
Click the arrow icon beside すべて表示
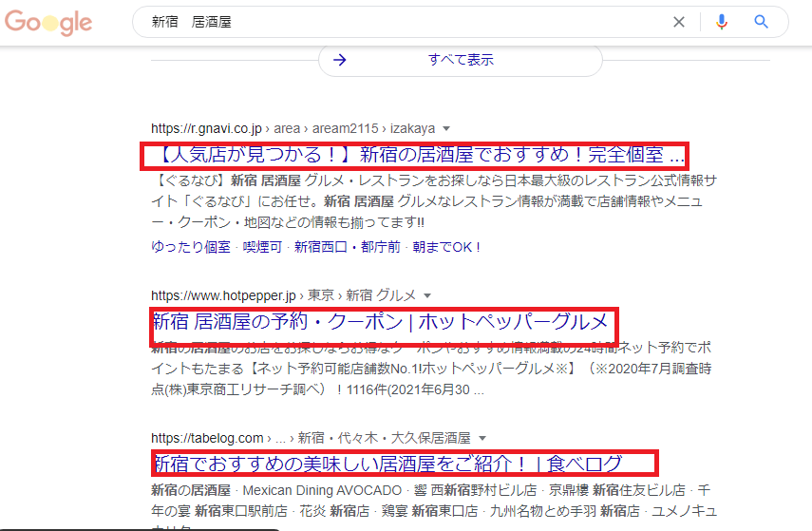tap(340, 60)
